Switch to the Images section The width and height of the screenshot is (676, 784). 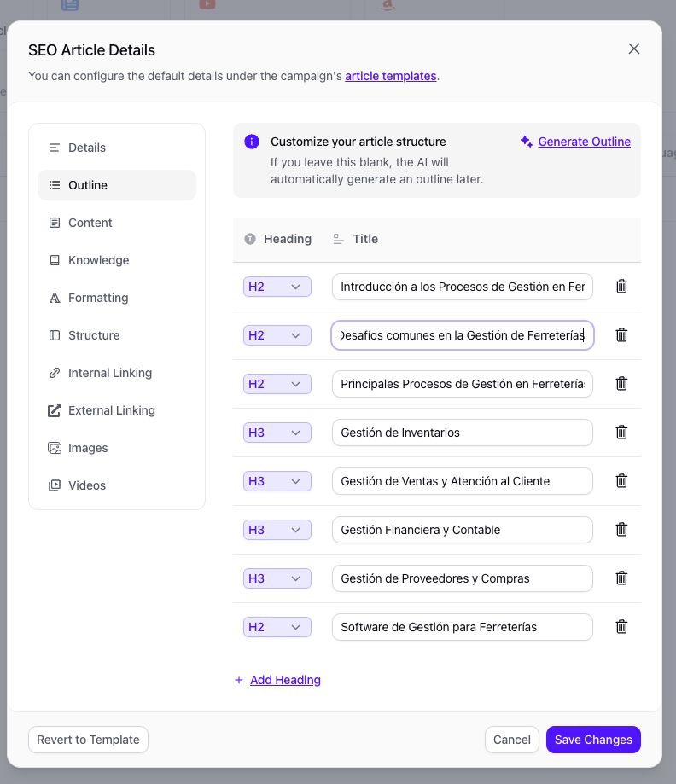[x=117, y=448]
